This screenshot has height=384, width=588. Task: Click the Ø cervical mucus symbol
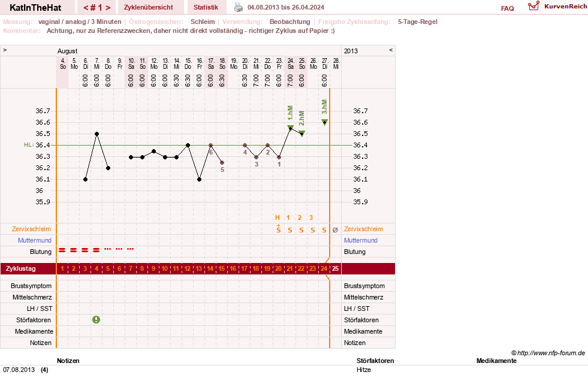point(335,230)
